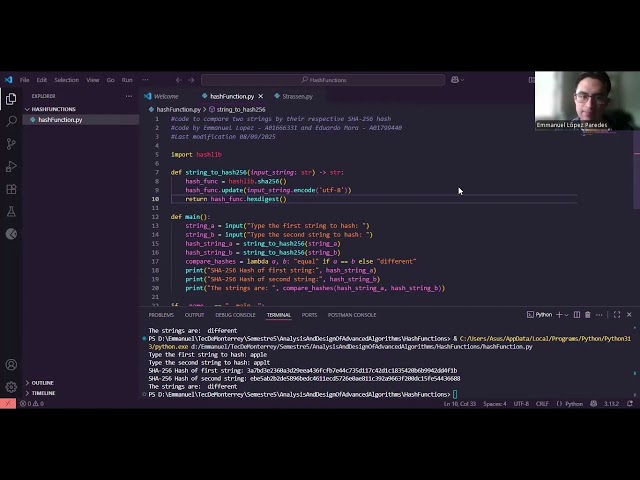Open the Run and Debug view
Image resolution: width=640 pixels, height=480 pixels.
pyautogui.click(x=11, y=166)
